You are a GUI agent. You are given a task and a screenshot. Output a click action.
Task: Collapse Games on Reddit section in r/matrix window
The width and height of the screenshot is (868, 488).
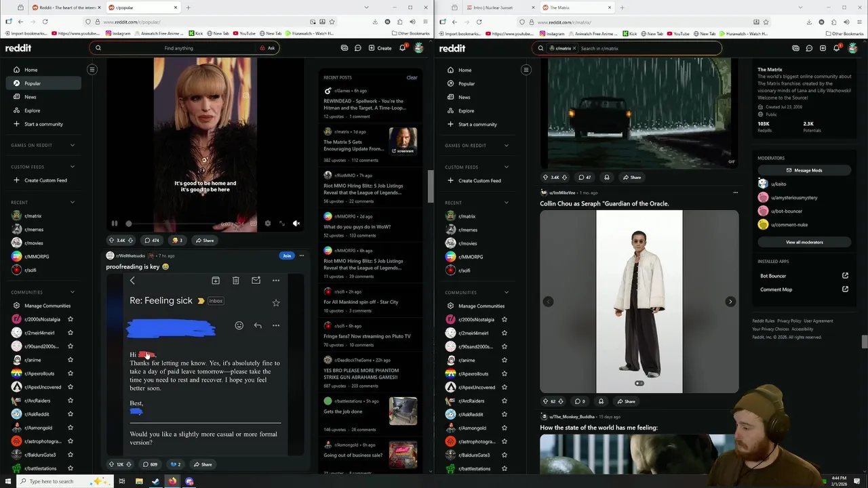(x=507, y=145)
